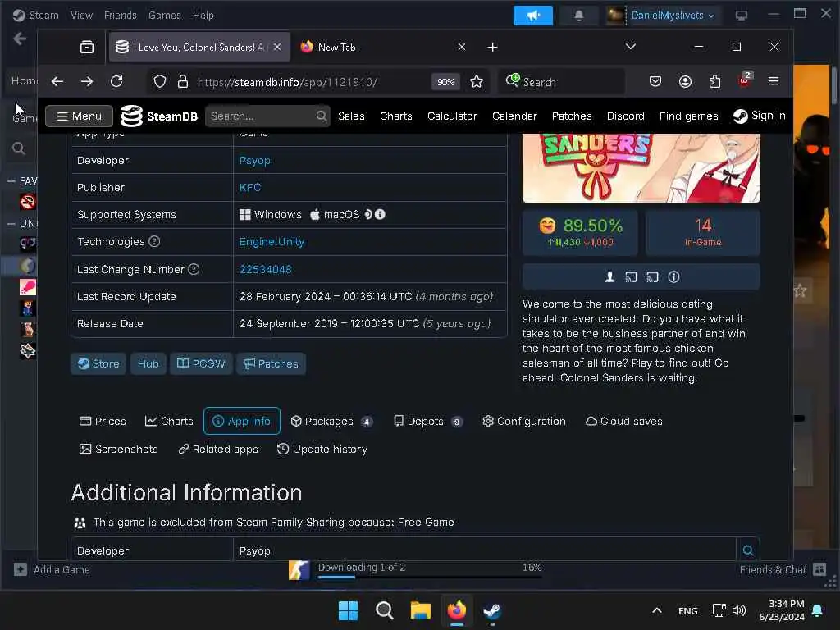The image size is (840, 630).
Task: Expand DanielMyslivets account dropdown
Action: click(672, 15)
